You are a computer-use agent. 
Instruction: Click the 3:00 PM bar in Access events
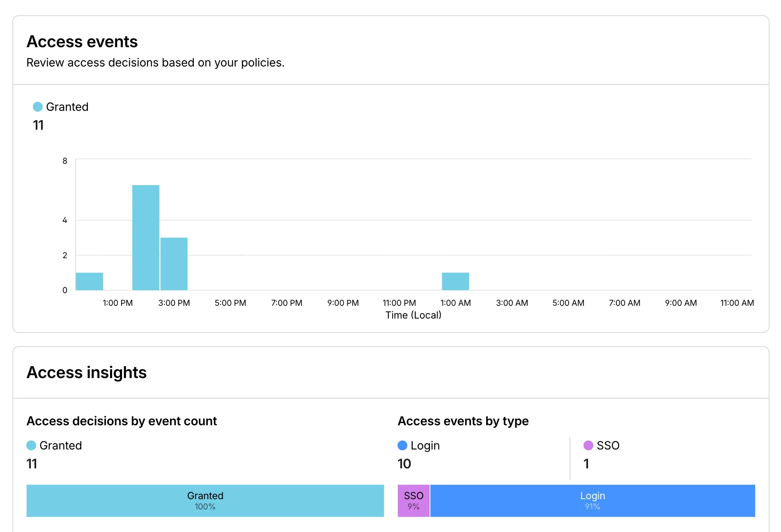click(x=173, y=263)
